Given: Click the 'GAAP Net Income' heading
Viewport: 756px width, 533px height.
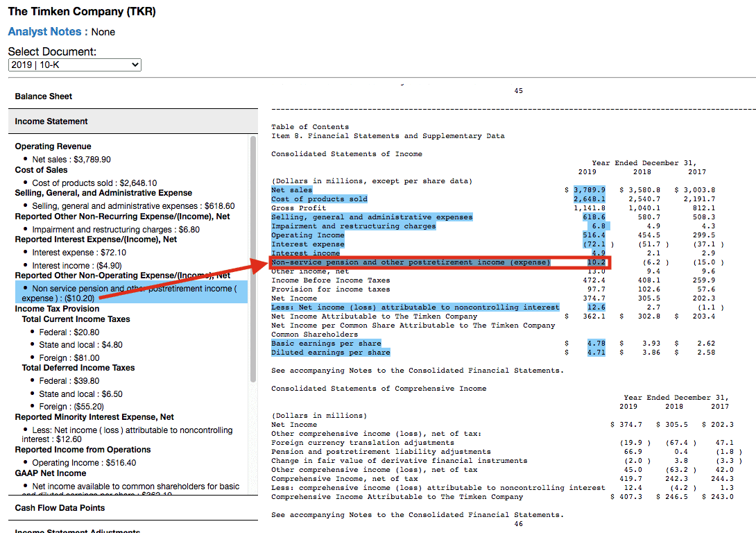Looking at the screenshot, I should (51, 473).
